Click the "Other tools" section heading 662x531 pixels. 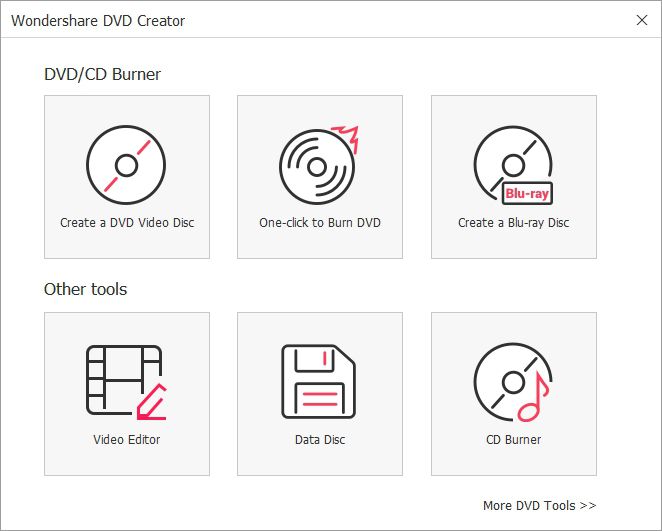[85, 289]
